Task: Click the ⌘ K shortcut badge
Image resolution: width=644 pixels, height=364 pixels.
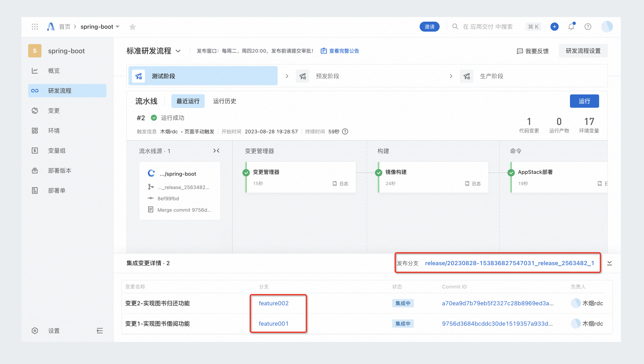Action: pyautogui.click(x=533, y=27)
